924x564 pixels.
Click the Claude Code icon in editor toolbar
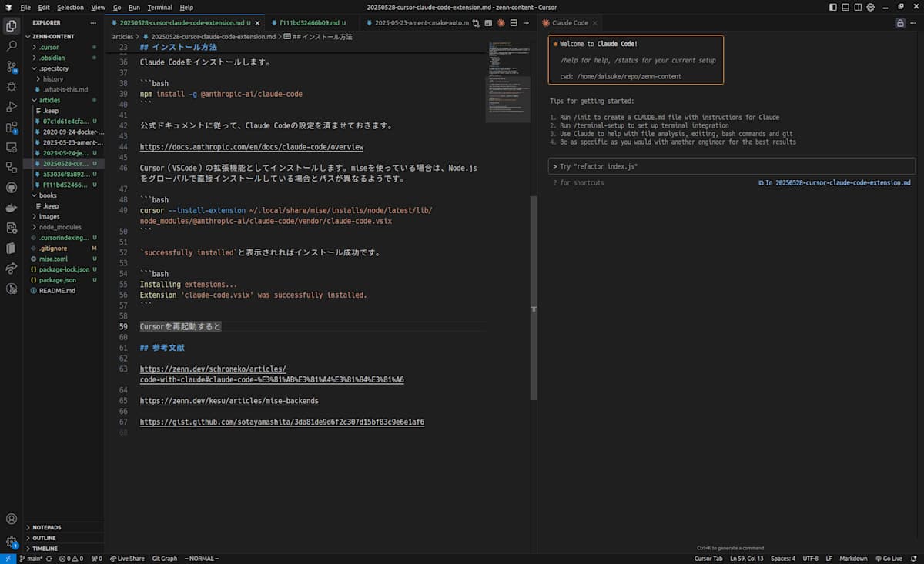point(500,23)
